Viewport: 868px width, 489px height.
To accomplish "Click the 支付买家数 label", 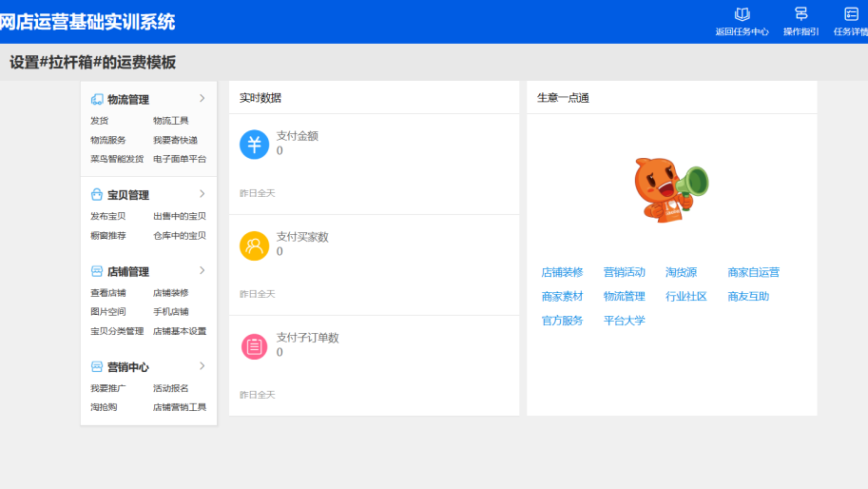I will click(x=302, y=237).
